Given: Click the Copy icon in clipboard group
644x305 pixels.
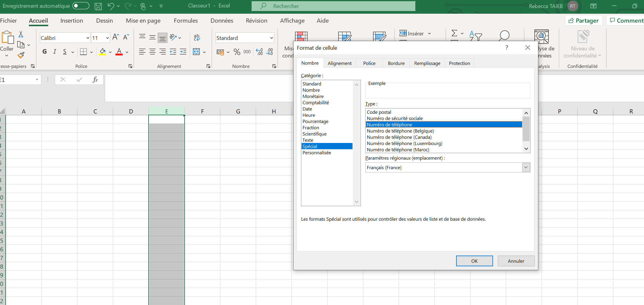Looking at the screenshot, I should (x=21, y=45).
